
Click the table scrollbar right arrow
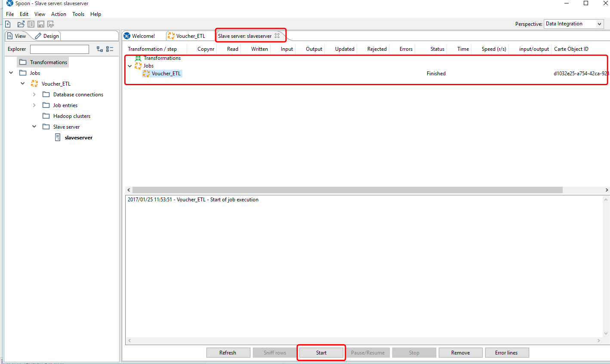tap(607, 190)
